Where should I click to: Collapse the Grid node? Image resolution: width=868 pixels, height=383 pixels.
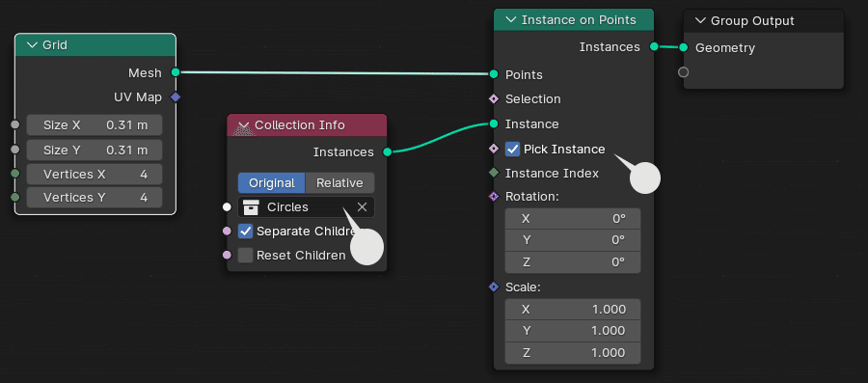point(32,44)
